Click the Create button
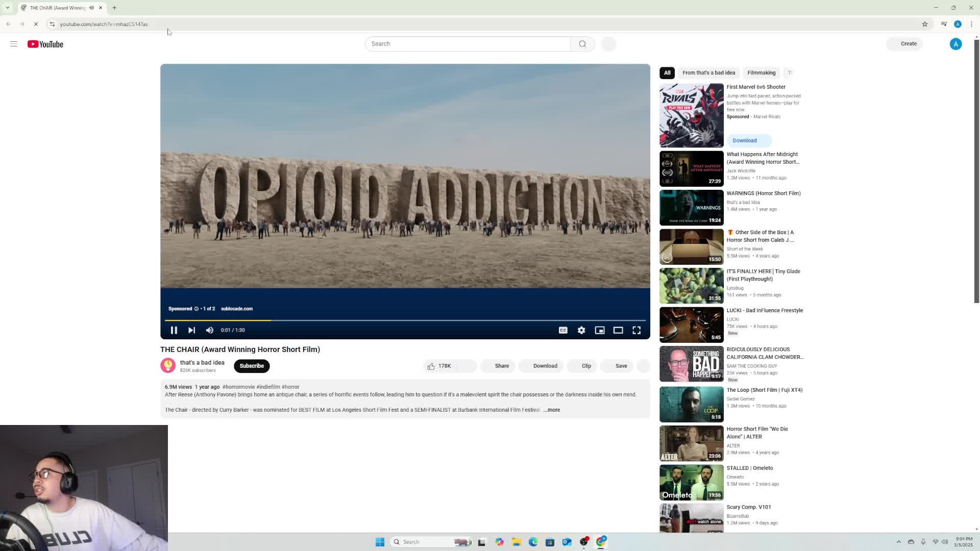This screenshot has width=980, height=551. tap(904, 44)
